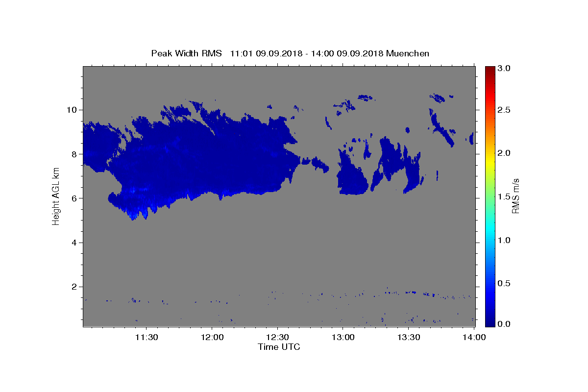Click the 13:00 time tick label
The width and height of the screenshot is (588, 392).
click(x=343, y=337)
